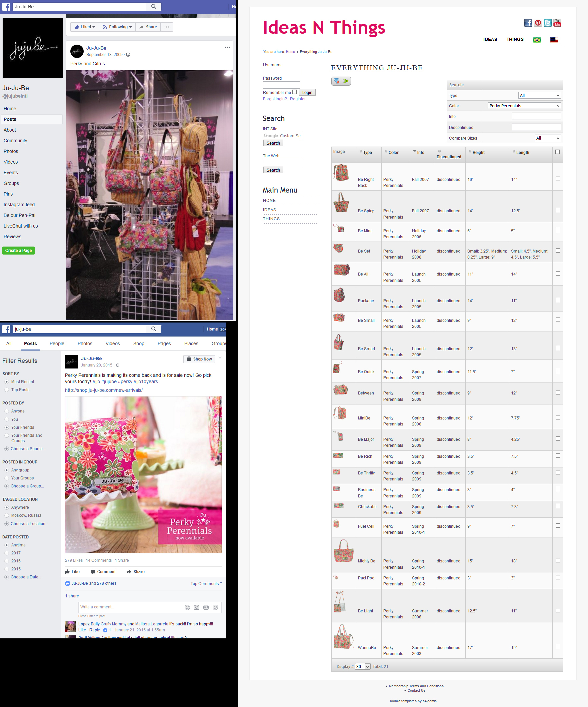Open the Color dropdown showing Perky Perennials
Screen dimensions: 588x707
tap(524, 106)
